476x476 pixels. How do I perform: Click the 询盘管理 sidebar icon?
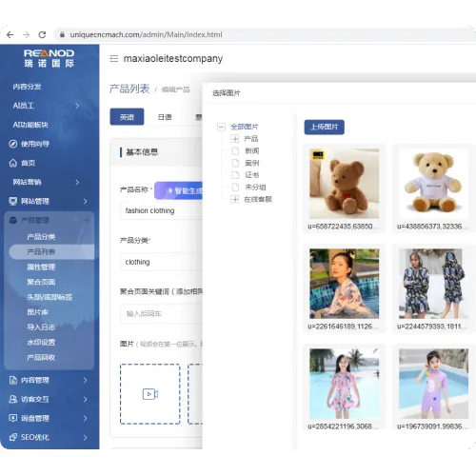click(13, 418)
